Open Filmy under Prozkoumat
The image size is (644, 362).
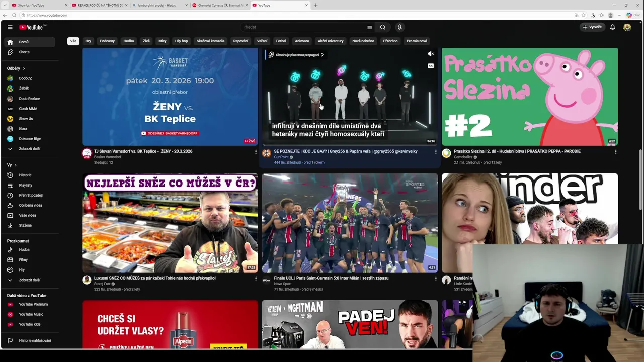pyautogui.click(x=30, y=260)
